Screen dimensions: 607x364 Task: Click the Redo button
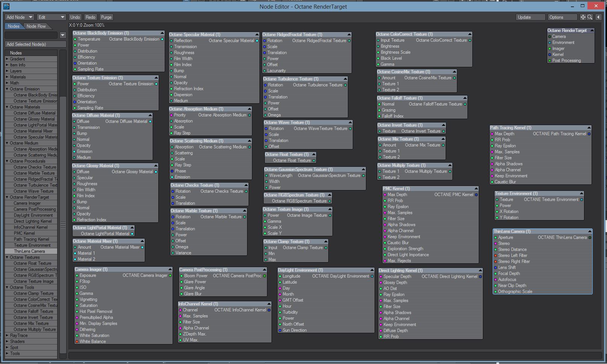(90, 17)
